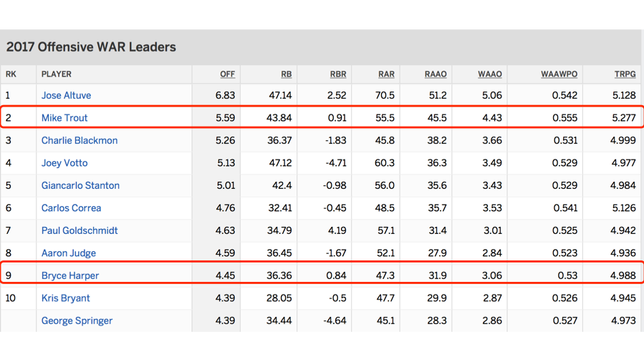Viewport: 644px width, 362px height.
Task: Sort by TRPG column header
Action: pos(625,74)
